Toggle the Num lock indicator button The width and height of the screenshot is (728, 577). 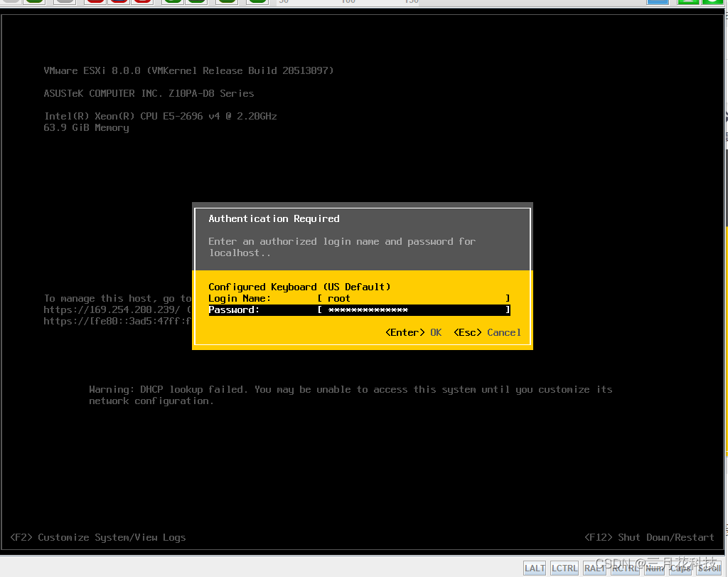(x=654, y=568)
